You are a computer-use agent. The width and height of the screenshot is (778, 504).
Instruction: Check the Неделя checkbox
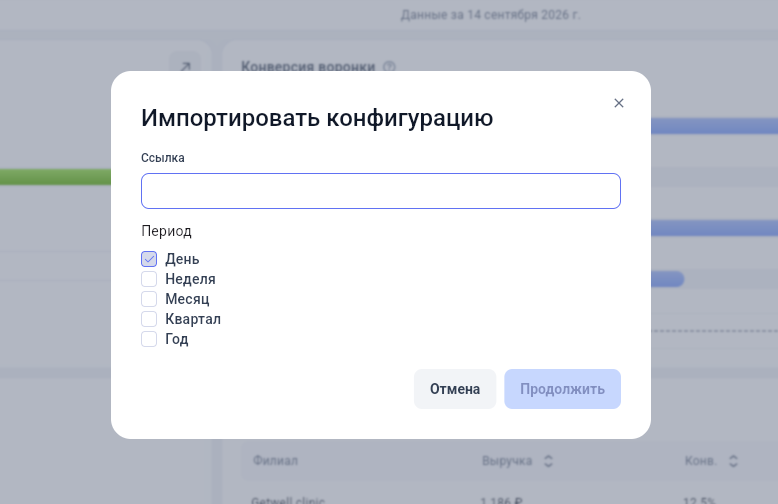point(149,279)
